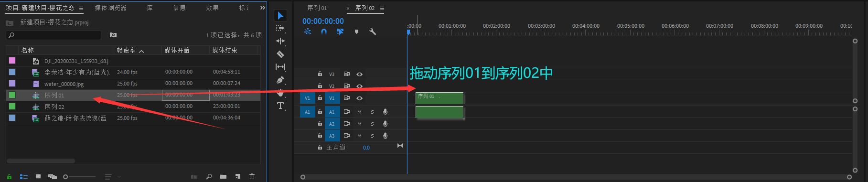
Task: Select the Razor tool
Action: click(x=280, y=54)
